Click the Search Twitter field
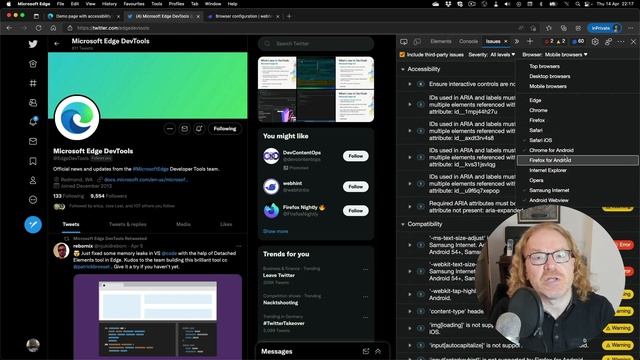This screenshot has width=640, height=360. tap(316, 44)
